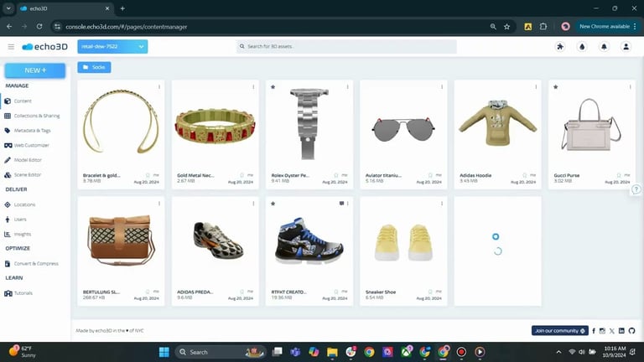Open Insights analytics page
This screenshot has height=362, width=644.
tap(18, 234)
